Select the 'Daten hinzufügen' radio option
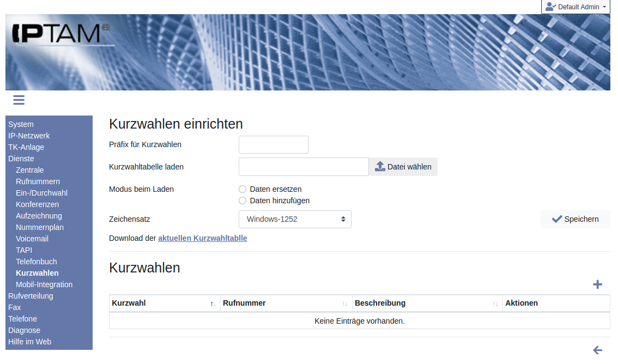Viewport: 618px width, 364px height. [x=243, y=201]
